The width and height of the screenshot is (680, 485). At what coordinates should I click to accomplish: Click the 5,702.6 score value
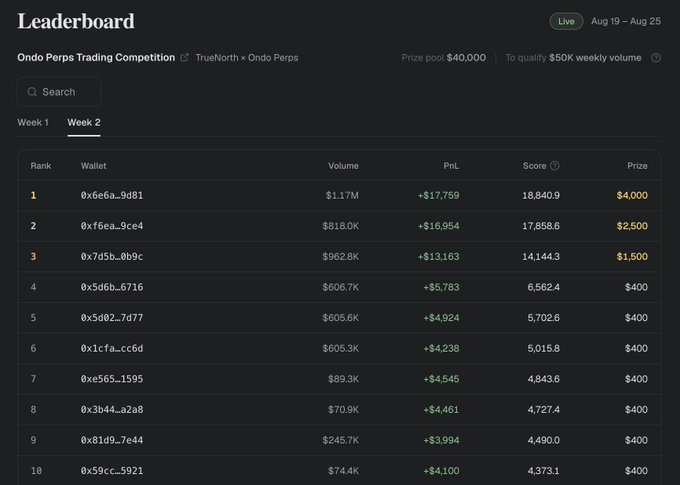pyautogui.click(x=543, y=318)
